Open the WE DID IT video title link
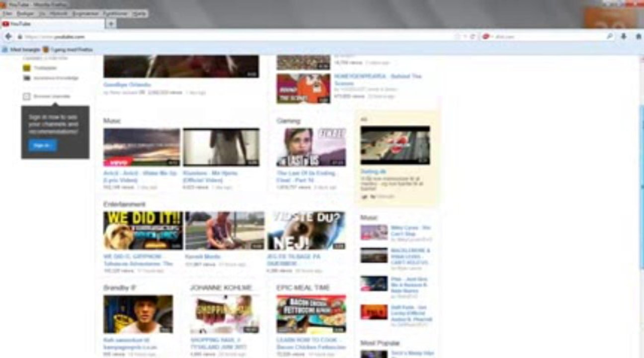This screenshot has height=358, width=644. click(138, 260)
